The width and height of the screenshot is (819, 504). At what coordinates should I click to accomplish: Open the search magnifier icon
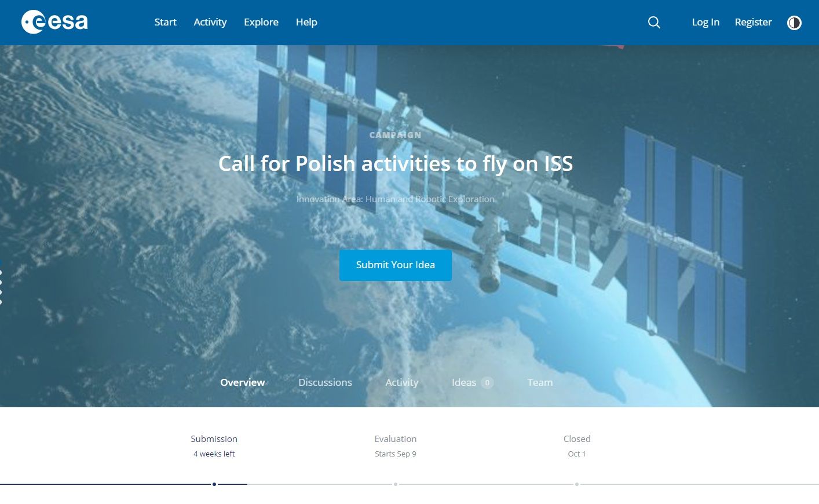pos(654,22)
